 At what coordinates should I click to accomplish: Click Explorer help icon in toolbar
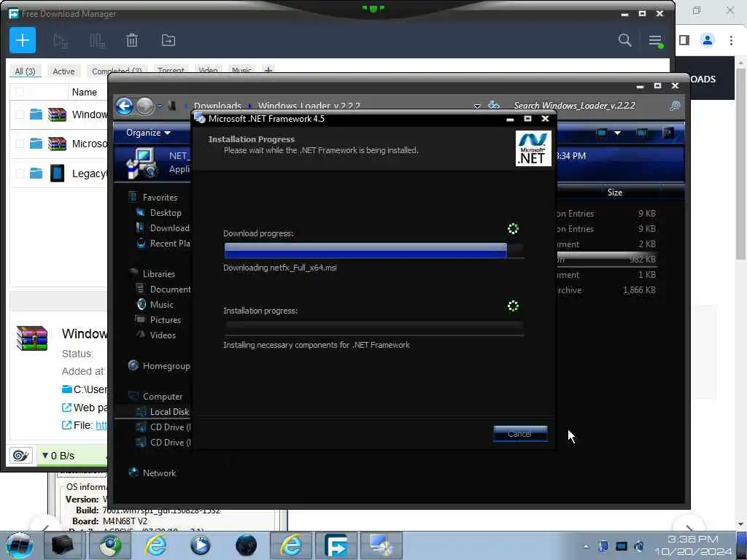[668, 133]
